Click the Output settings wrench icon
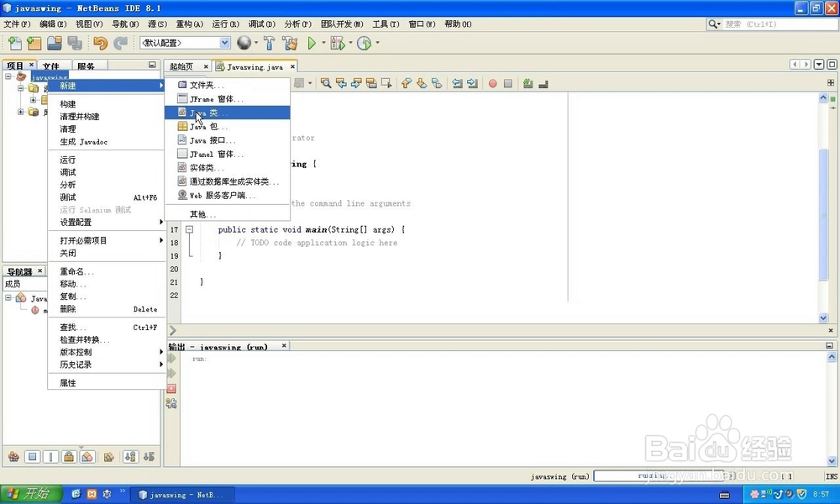This screenshot has height=504, width=840. (x=171, y=403)
